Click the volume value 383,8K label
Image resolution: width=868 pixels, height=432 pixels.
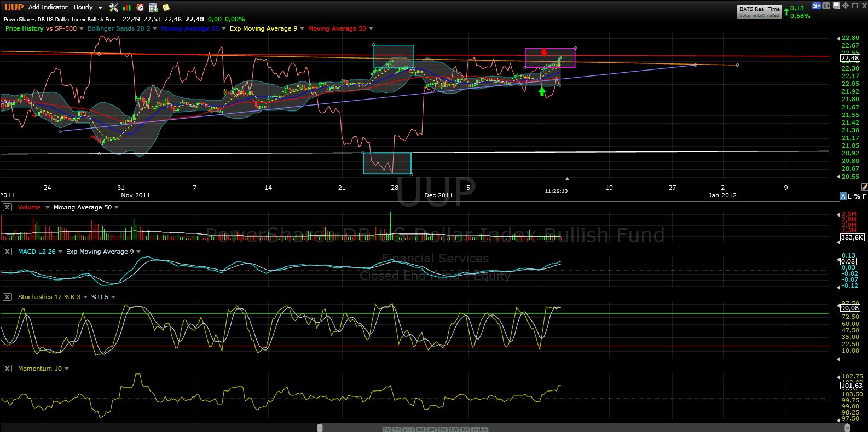(852, 237)
